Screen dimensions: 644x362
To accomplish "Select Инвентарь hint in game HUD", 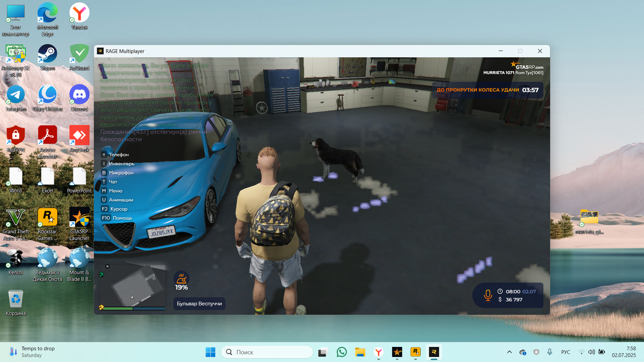I will pos(118,163).
